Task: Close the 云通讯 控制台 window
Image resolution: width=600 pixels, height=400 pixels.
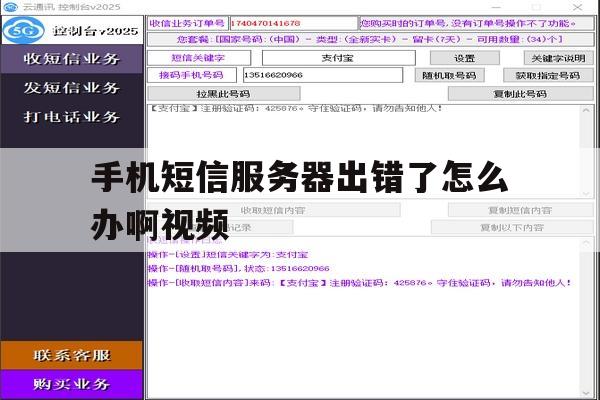Action: pyautogui.click(x=577, y=7)
